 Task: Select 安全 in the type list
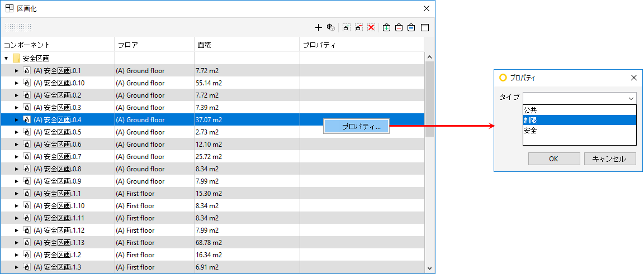coord(579,131)
